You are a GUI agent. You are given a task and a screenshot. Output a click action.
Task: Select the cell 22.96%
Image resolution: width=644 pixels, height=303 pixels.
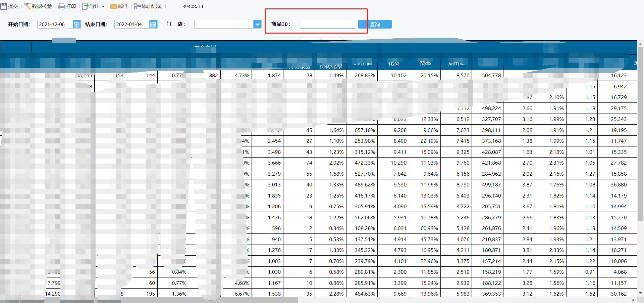pyautogui.click(x=429, y=261)
